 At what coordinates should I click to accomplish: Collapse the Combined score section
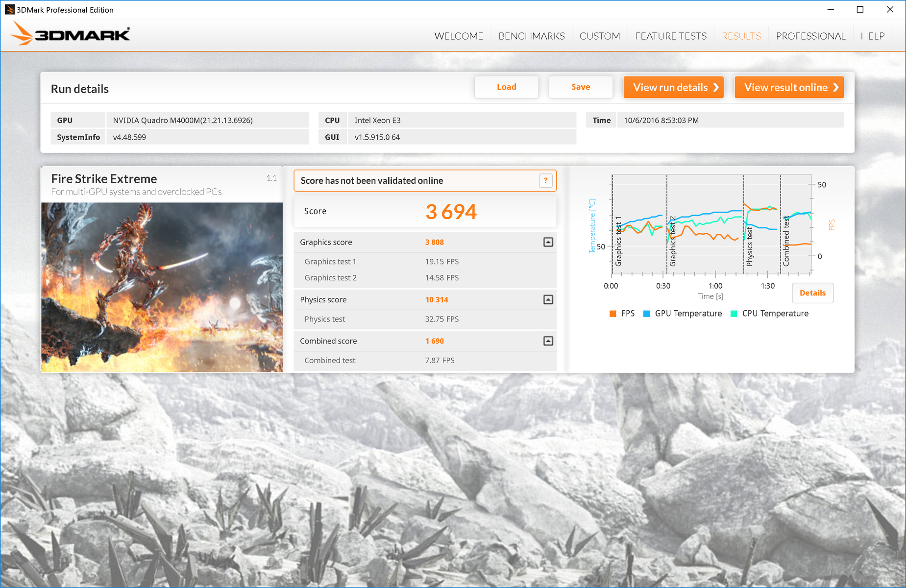pos(548,341)
